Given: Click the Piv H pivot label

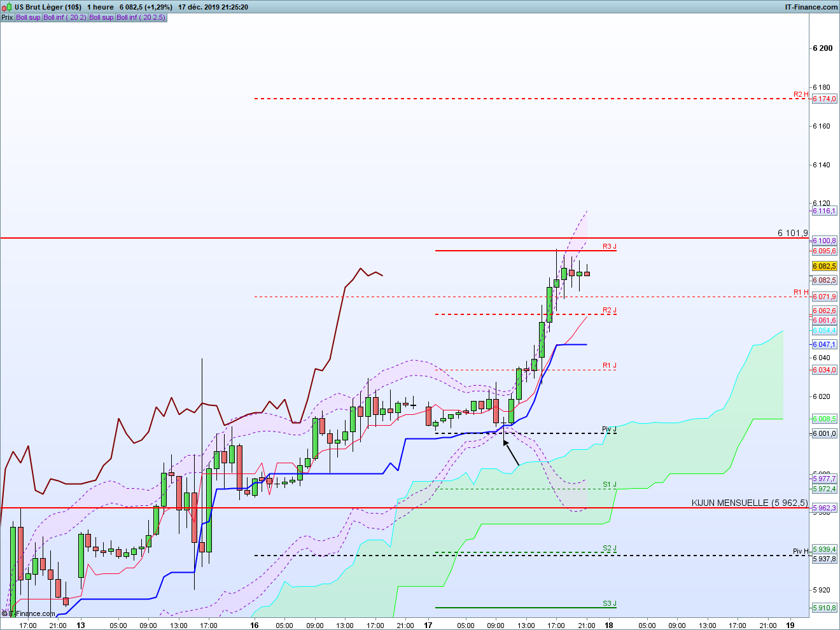Looking at the screenshot, I should coord(801,551).
